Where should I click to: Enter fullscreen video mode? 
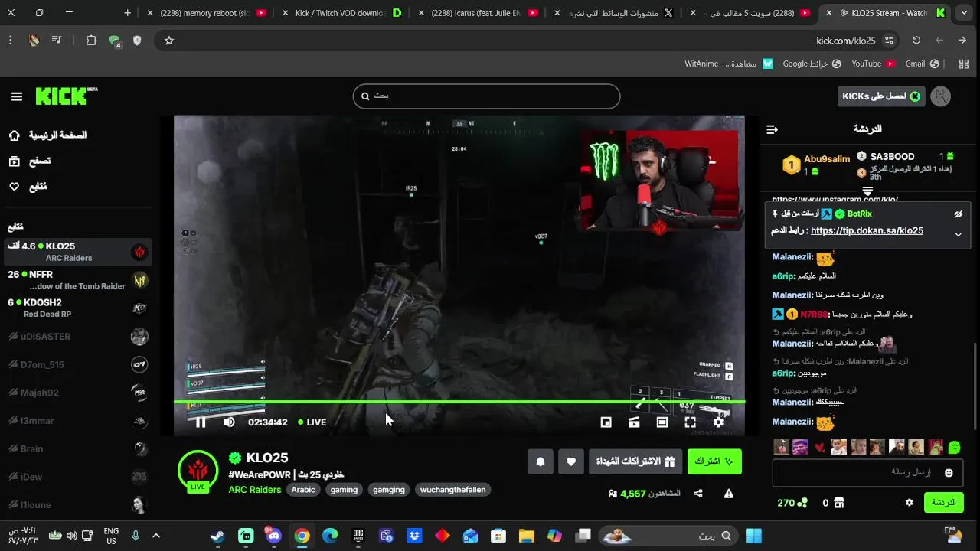[x=690, y=422]
